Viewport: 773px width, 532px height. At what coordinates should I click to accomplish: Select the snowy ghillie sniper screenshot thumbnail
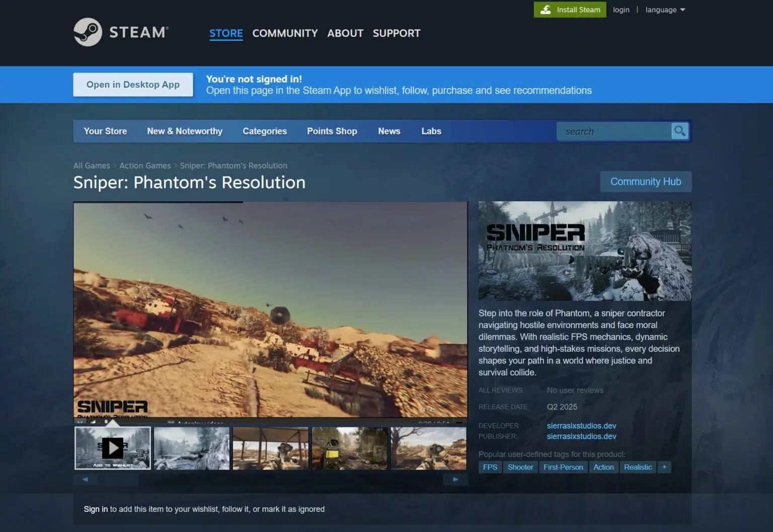click(x=192, y=448)
